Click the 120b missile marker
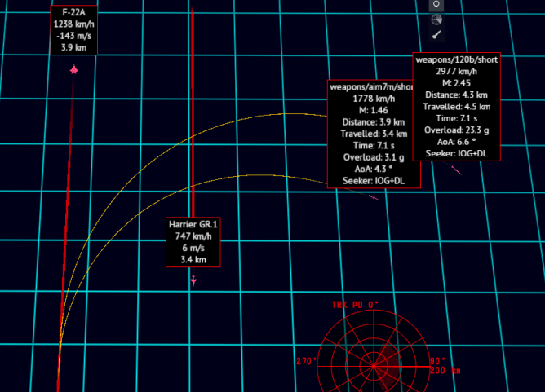The height and width of the screenshot is (392, 545). [x=457, y=170]
